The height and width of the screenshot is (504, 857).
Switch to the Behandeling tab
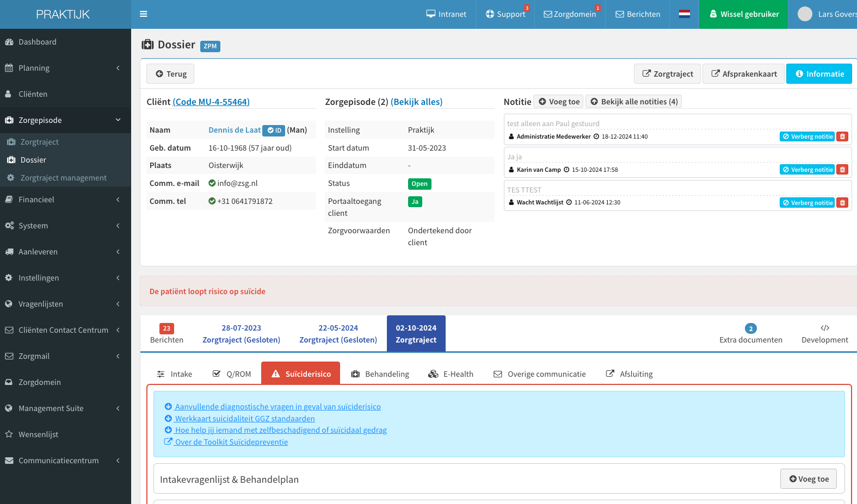pos(380,374)
